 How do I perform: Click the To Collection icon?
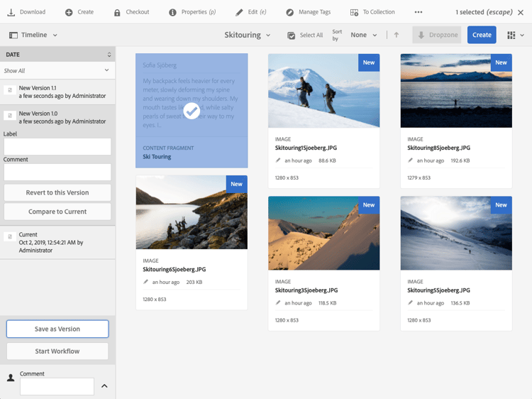tap(354, 13)
